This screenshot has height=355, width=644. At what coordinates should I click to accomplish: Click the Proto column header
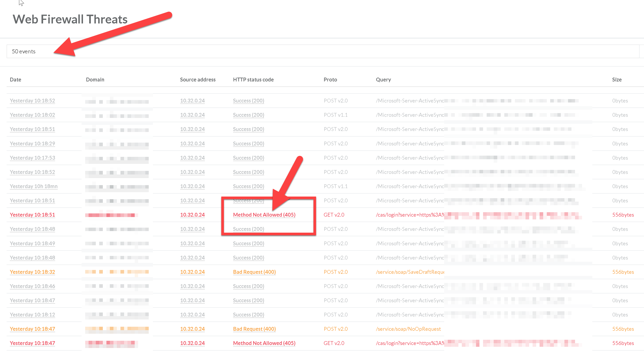(330, 80)
